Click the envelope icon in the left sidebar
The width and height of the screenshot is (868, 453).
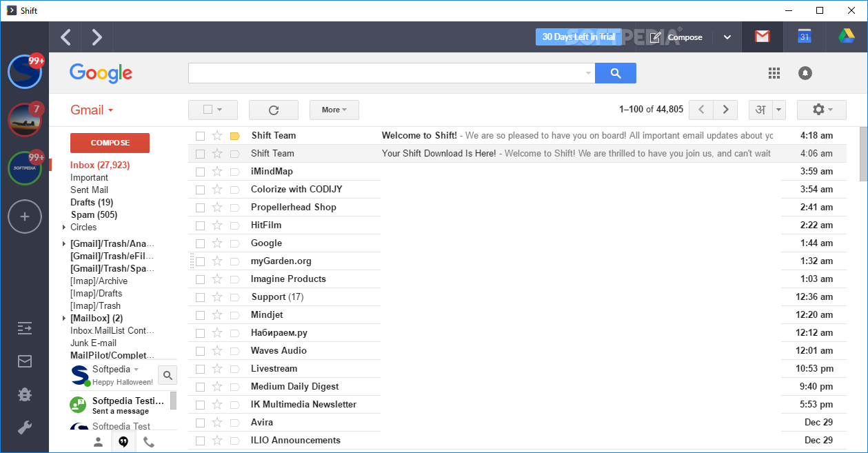pos(25,361)
